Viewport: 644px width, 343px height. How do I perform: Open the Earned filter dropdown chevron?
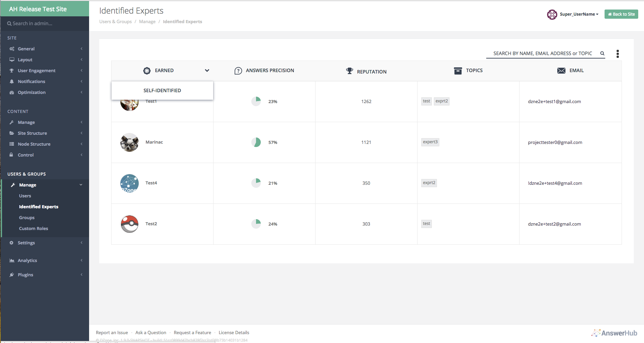point(207,70)
